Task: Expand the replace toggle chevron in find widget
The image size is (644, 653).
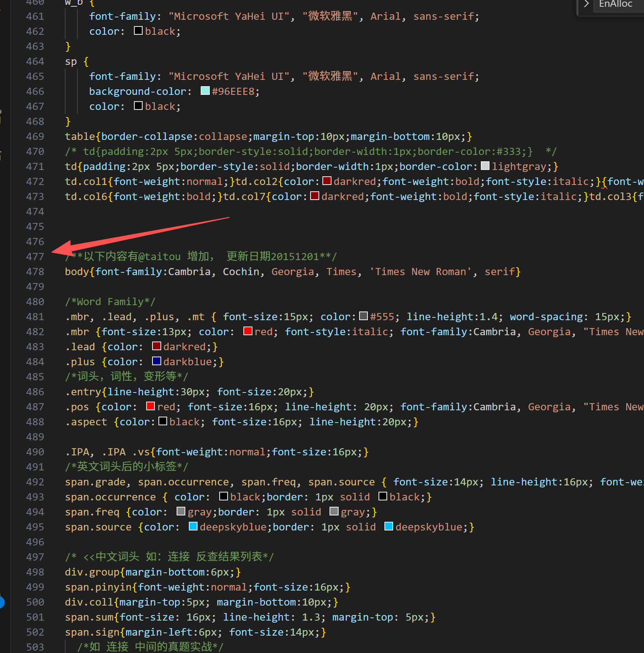Action: point(586,4)
